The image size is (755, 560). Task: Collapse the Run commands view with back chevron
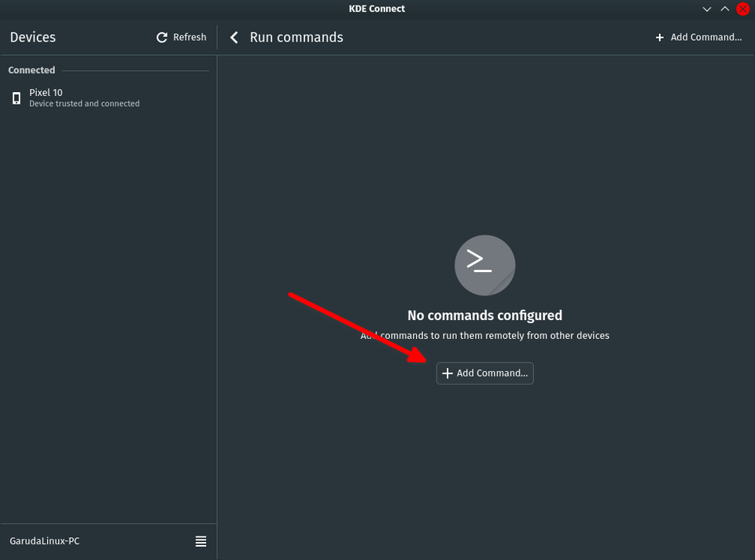point(234,37)
